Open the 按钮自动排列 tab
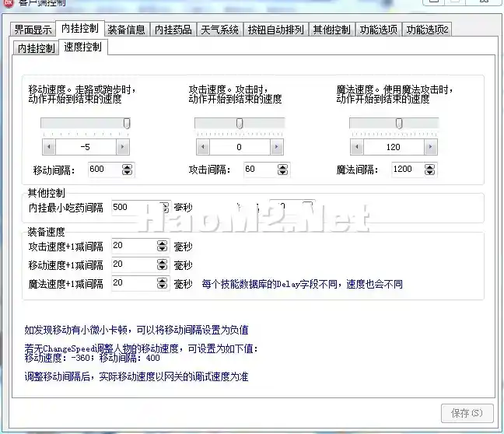The width and height of the screenshot is (504, 434). pos(276,30)
